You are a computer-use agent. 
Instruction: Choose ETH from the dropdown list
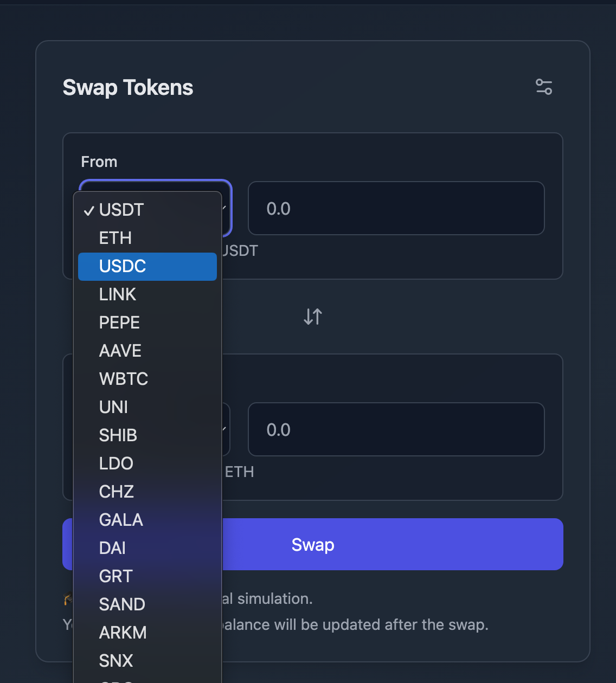[x=116, y=238]
